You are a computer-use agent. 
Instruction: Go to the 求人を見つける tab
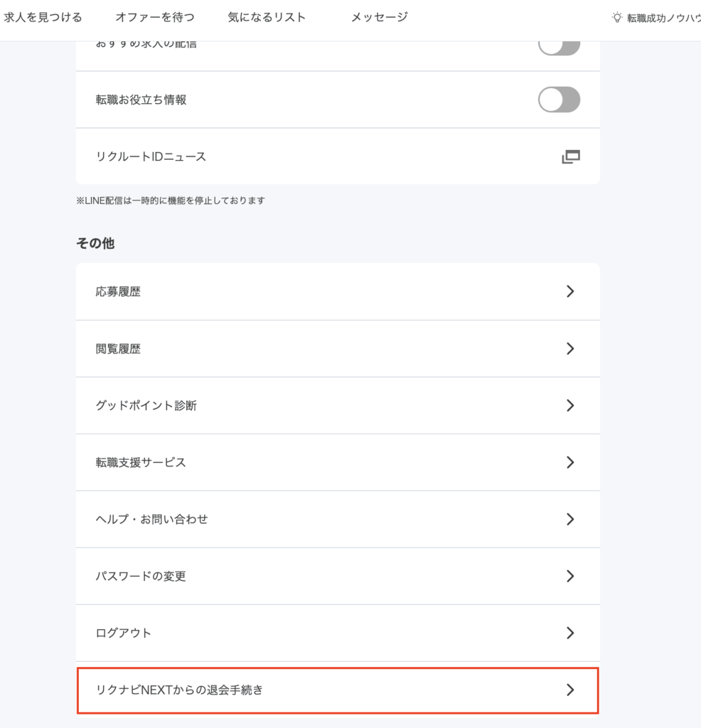(43, 17)
